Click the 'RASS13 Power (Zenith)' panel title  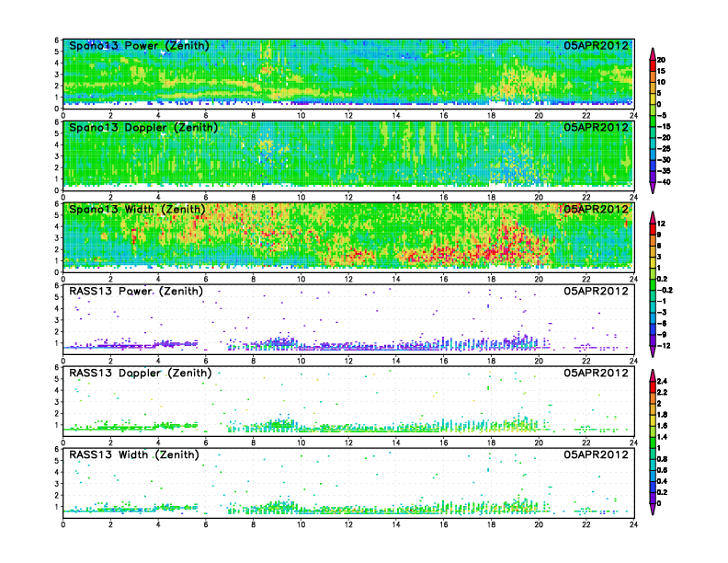136,292
